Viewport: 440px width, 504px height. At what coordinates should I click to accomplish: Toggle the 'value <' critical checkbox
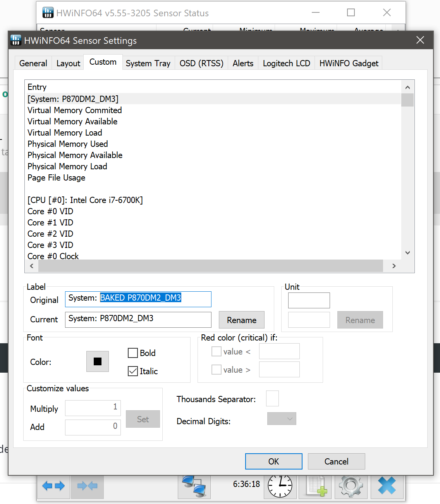pos(217,351)
